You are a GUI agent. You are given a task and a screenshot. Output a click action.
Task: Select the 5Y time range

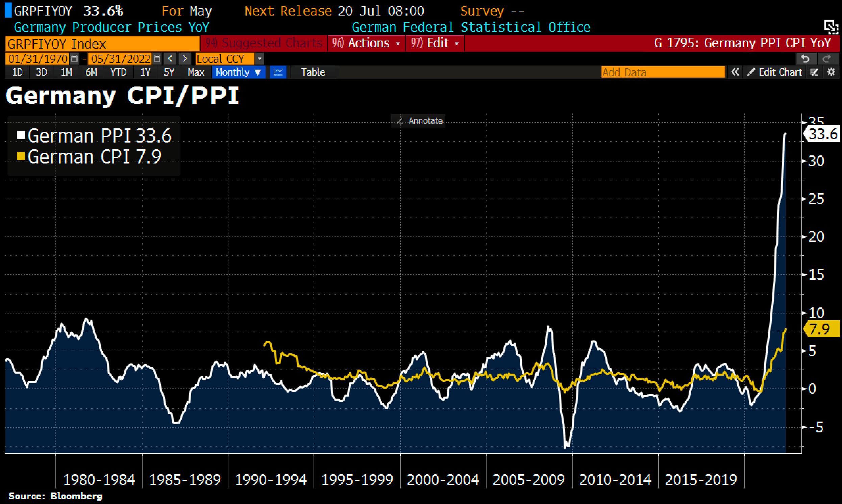click(169, 72)
